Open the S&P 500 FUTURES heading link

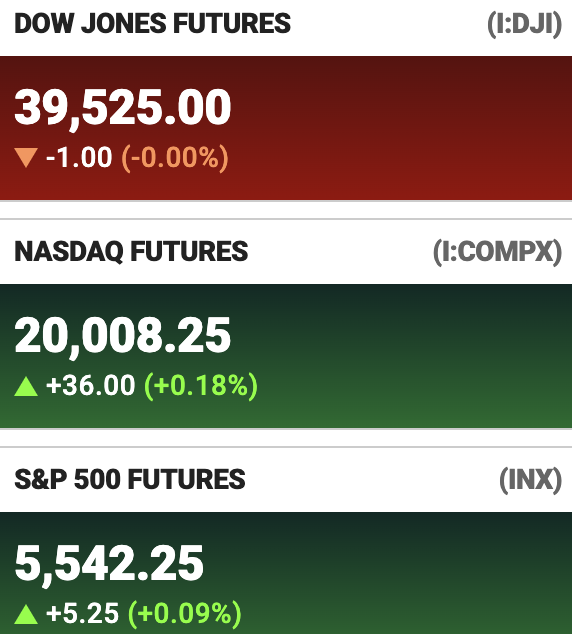130,479
